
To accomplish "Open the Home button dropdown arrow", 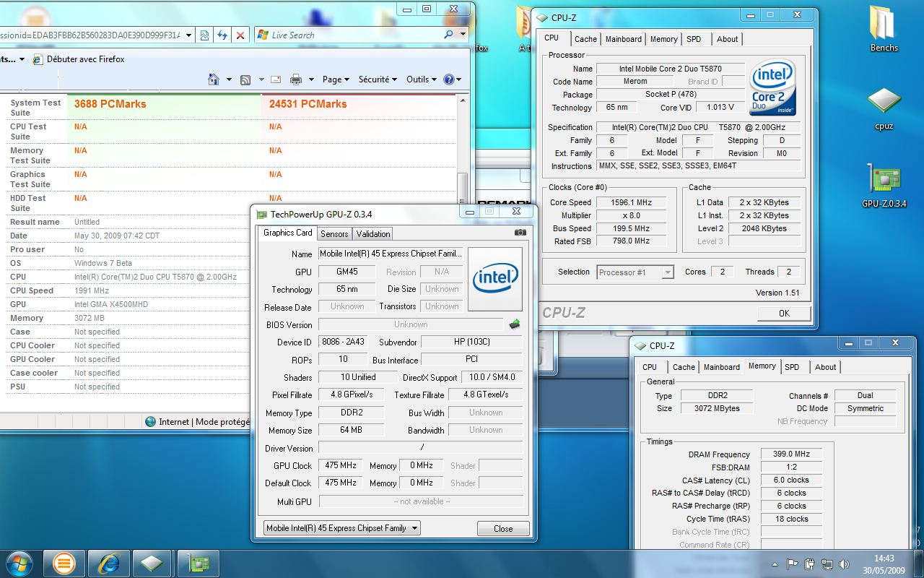I will pyautogui.click(x=229, y=79).
